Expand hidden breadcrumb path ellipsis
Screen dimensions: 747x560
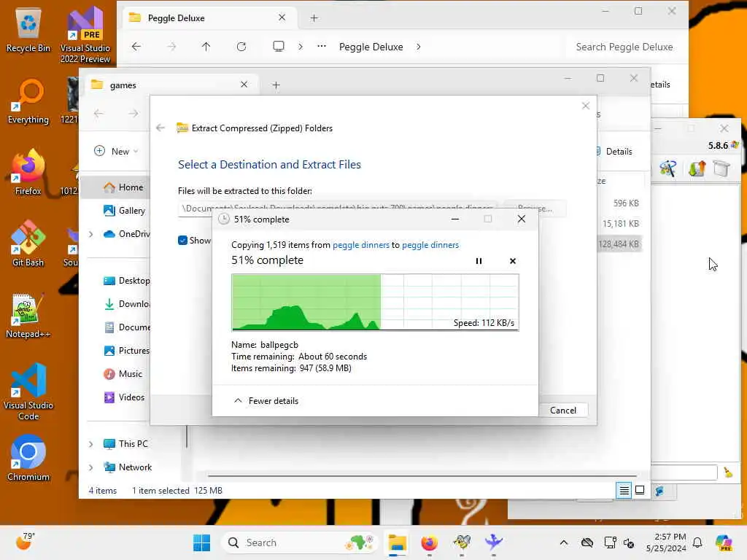(x=322, y=46)
